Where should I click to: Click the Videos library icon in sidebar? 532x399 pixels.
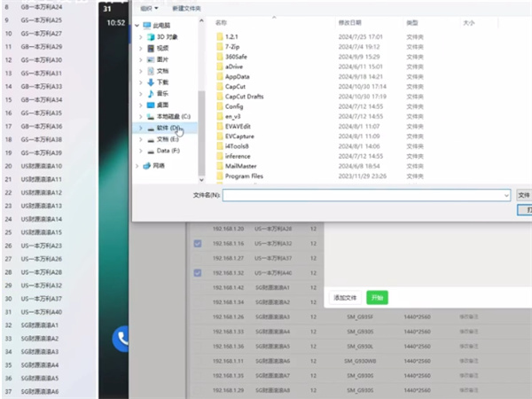[151, 48]
